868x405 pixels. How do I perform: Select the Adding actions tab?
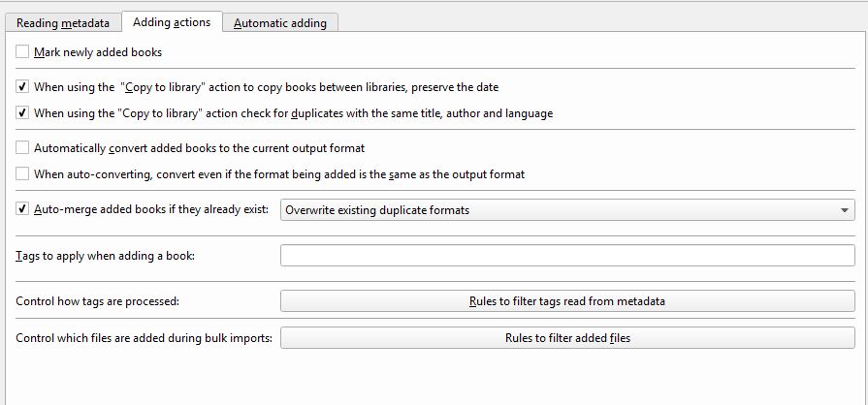172,21
